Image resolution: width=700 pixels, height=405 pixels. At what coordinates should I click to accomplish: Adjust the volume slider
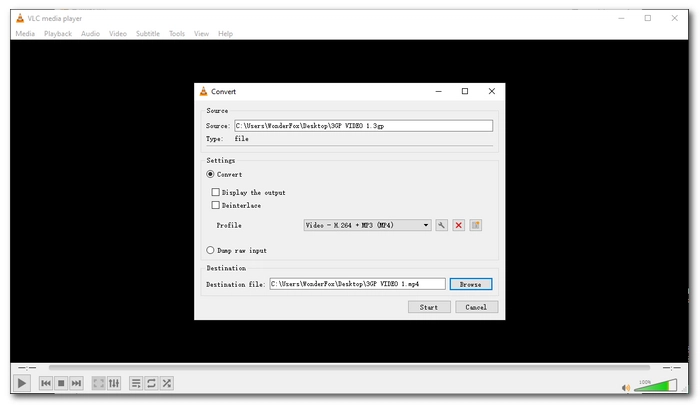pyautogui.click(x=655, y=385)
